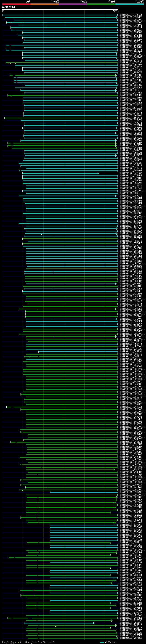
Task: Click hit label UniRef100_C4R4M5
Action: tap(131, 148)
